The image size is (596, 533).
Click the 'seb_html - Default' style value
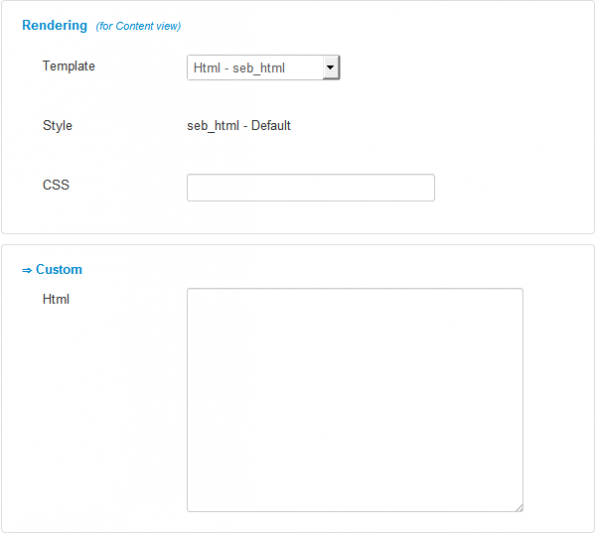click(x=239, y=125)
